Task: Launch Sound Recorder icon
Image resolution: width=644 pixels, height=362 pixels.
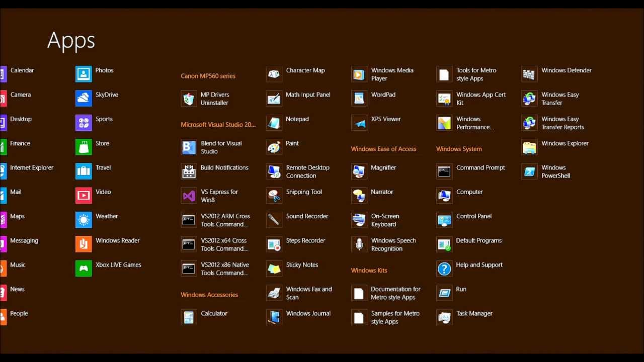Action: pyautogui.click(x=274, y=220)
